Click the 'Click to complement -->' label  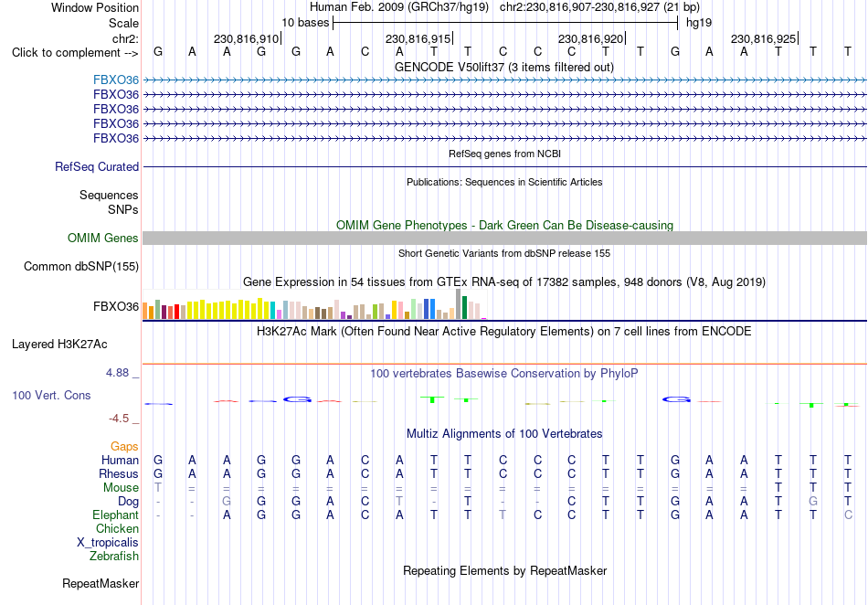click(x=75, y=53)
